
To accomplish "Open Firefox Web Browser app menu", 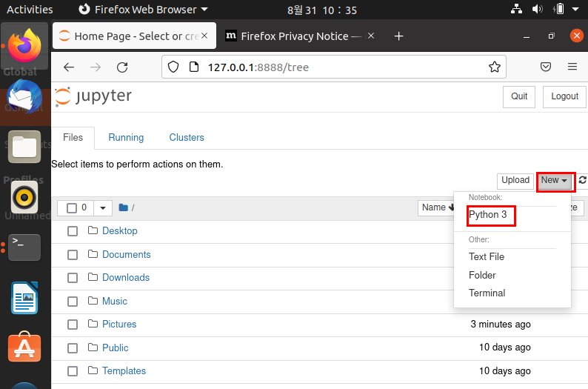I will pos(143,10).
